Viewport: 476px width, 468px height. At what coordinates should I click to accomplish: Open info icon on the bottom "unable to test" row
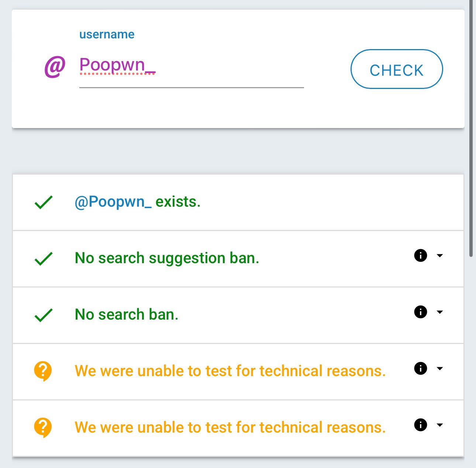pyautogui.click(x=421, y=425)
